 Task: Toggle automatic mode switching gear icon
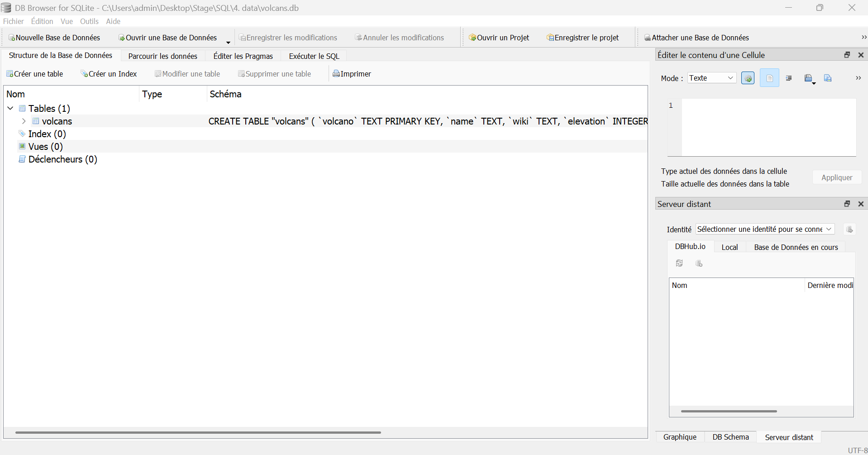748,78
